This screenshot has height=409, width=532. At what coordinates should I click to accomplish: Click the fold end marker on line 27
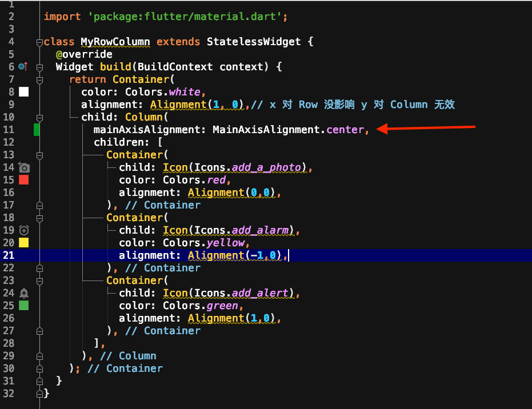(x=39, y=331)
